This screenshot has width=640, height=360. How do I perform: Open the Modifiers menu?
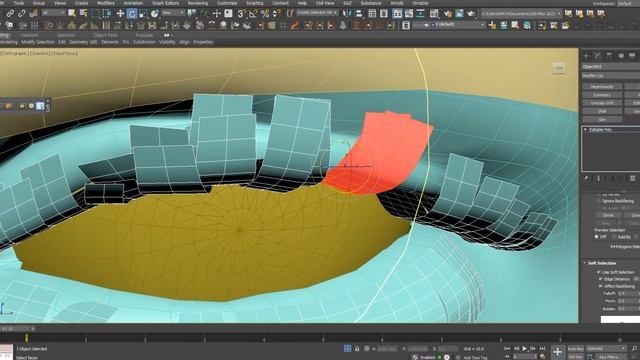click(106, 3)
